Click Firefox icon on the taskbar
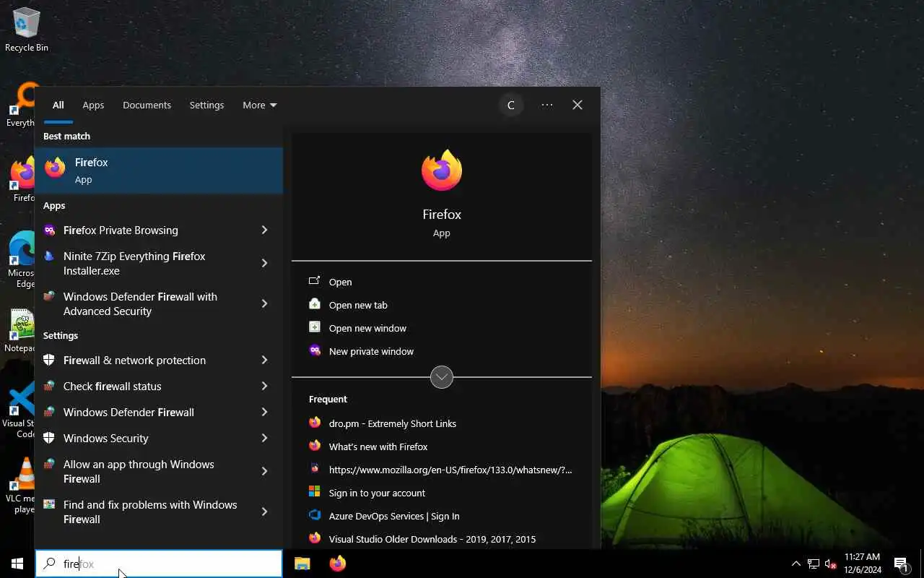 point(337,564)
